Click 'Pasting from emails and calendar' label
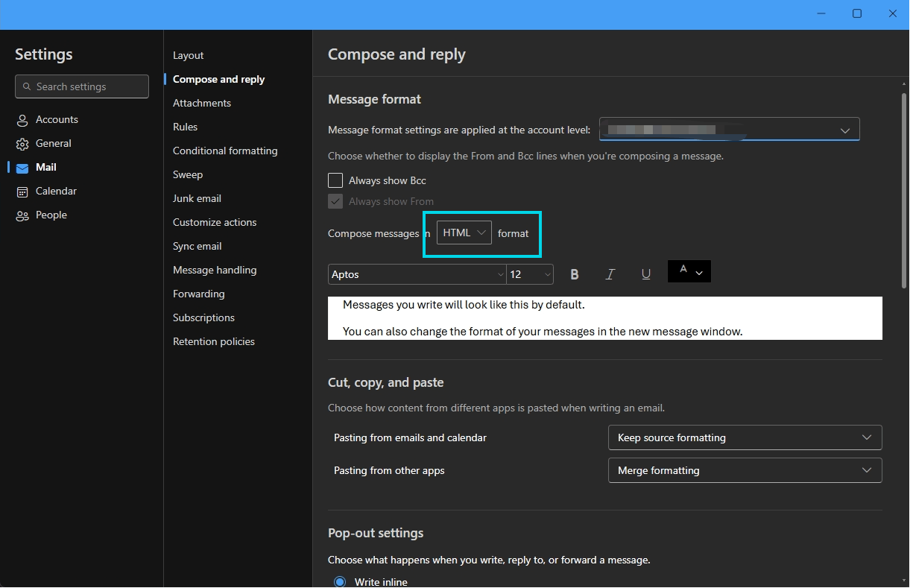 coord(410,437)
